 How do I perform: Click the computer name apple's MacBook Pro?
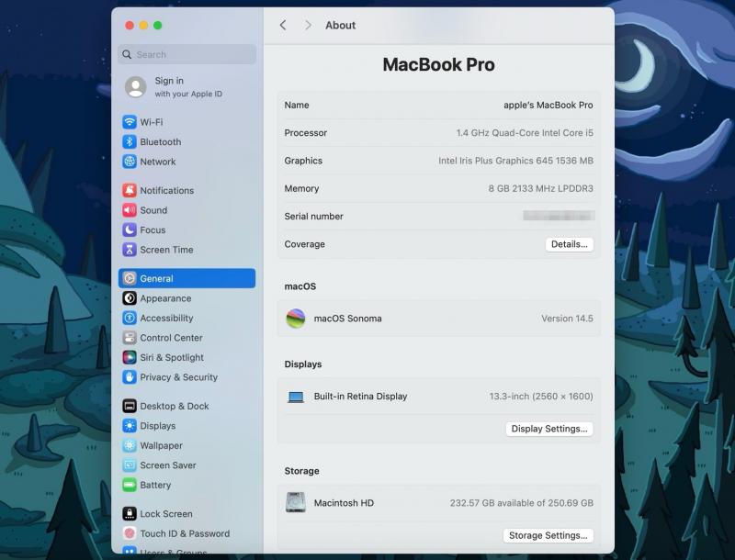[548, 105]
